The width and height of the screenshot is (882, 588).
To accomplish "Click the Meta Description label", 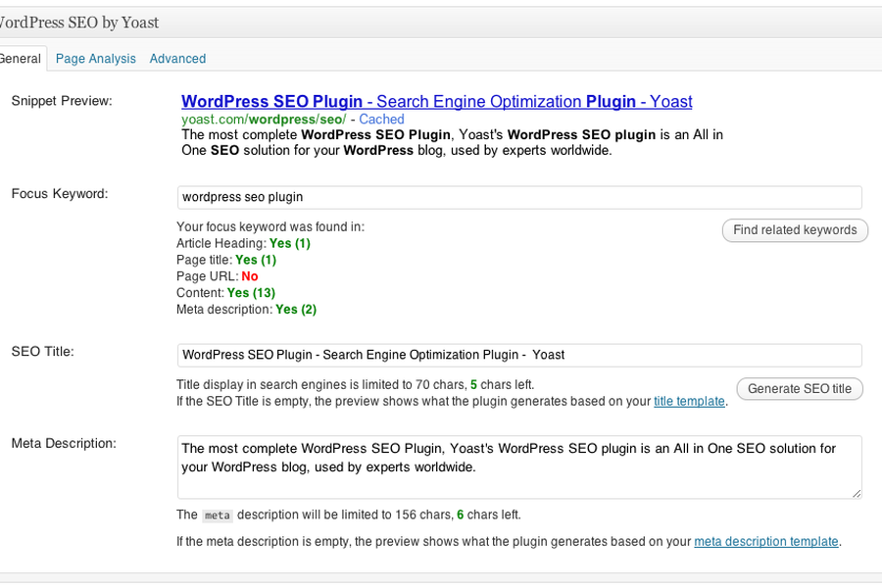I will click(64, 443).
